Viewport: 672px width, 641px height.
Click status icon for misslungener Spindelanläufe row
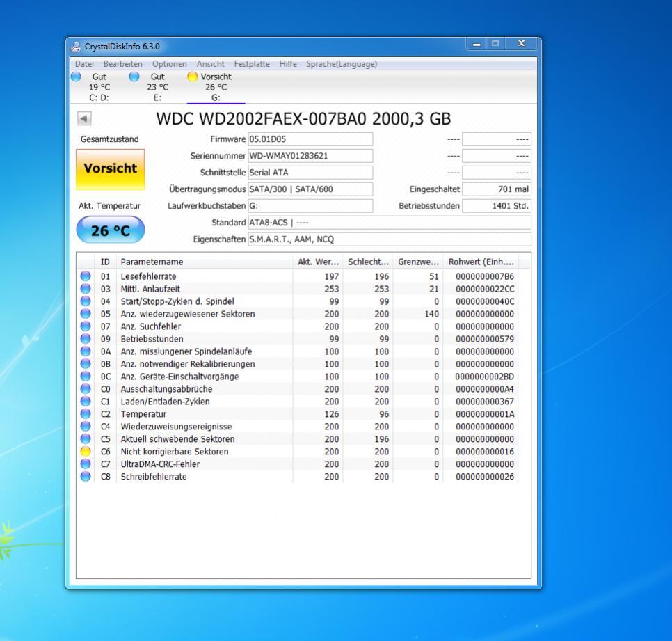tap(86, 351)
